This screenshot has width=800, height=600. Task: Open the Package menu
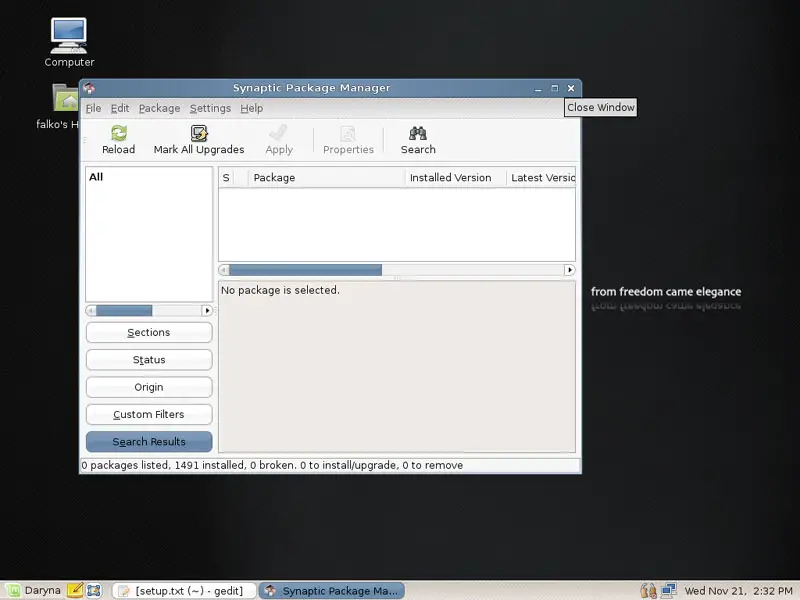(x=159, y=108)
